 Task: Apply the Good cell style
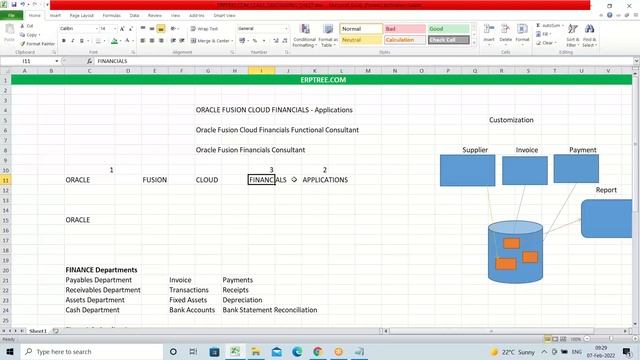pyautogui.click(x=448, y=29)
